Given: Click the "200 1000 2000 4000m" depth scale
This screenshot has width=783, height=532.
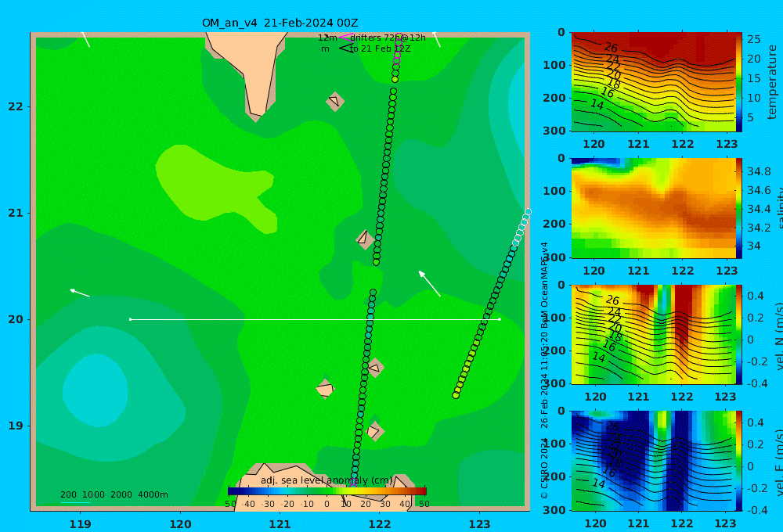Looking at the screenshot, I should tap(114, 494).
